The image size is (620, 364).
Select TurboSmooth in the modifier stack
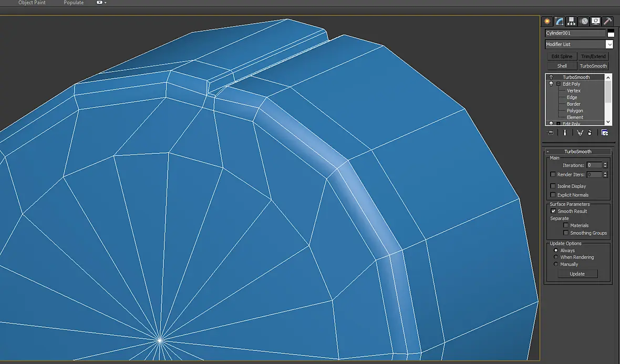pos(576,77)
